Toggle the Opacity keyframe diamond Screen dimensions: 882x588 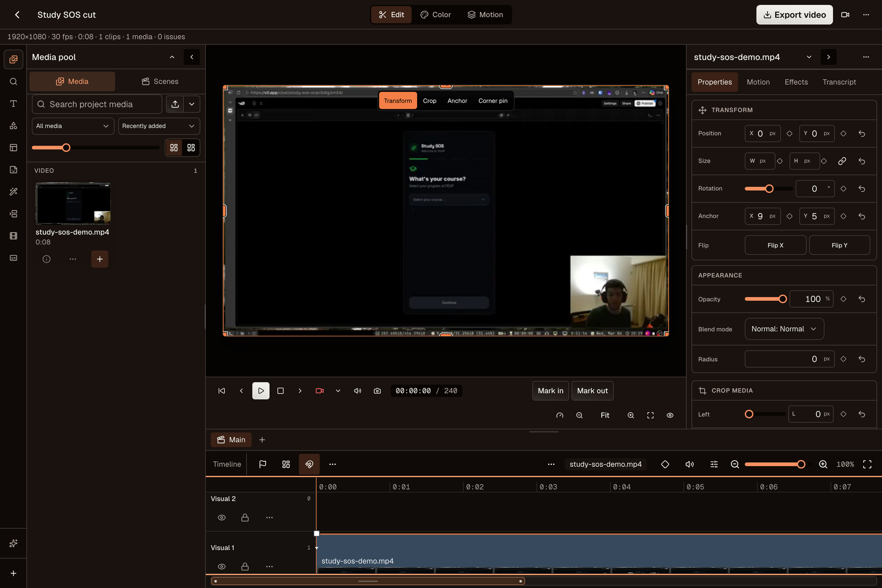[843, 299]
